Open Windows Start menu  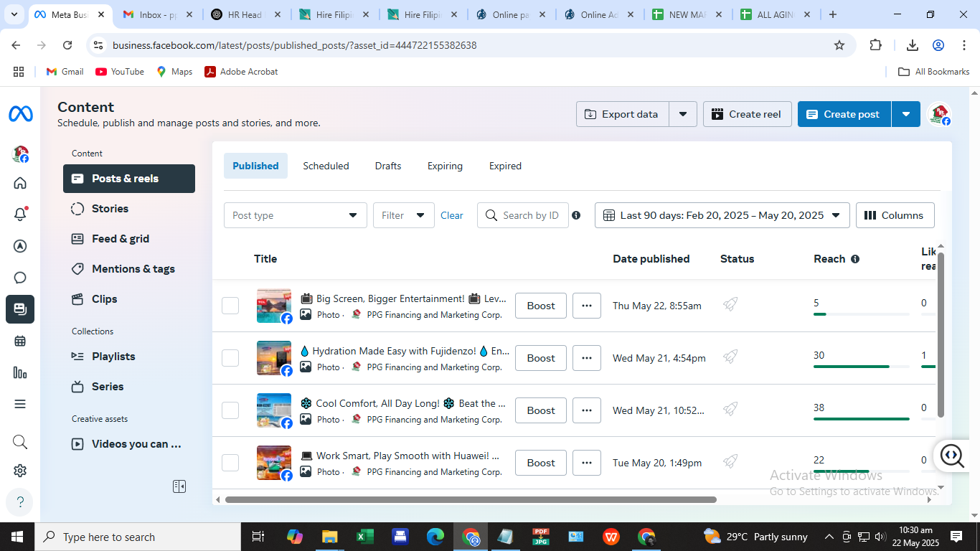tap(17, 537)
